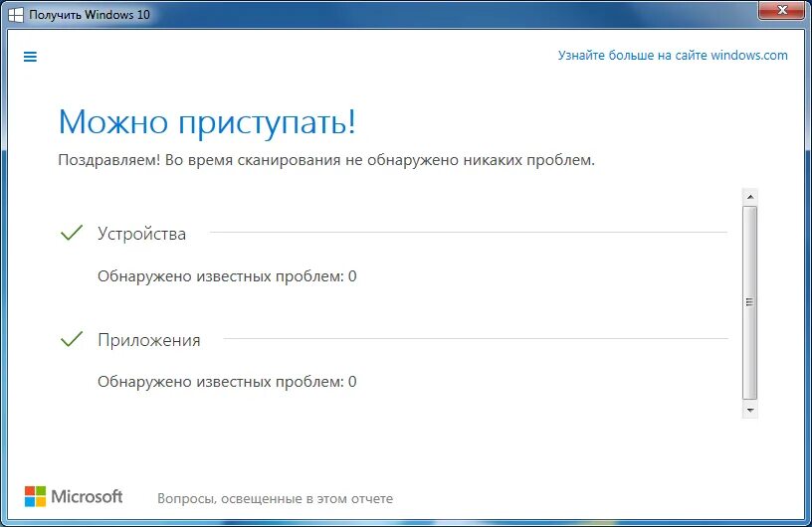812x527 pixels.
Task: Click the Поздравляем! scan result message
Action: 326,160
